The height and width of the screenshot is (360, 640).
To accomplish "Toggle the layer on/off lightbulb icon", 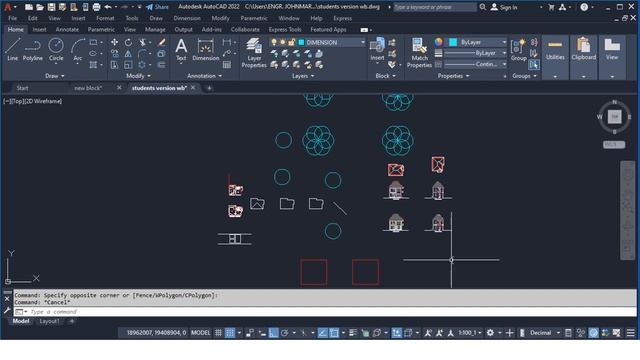I will (x=274, y=42).
